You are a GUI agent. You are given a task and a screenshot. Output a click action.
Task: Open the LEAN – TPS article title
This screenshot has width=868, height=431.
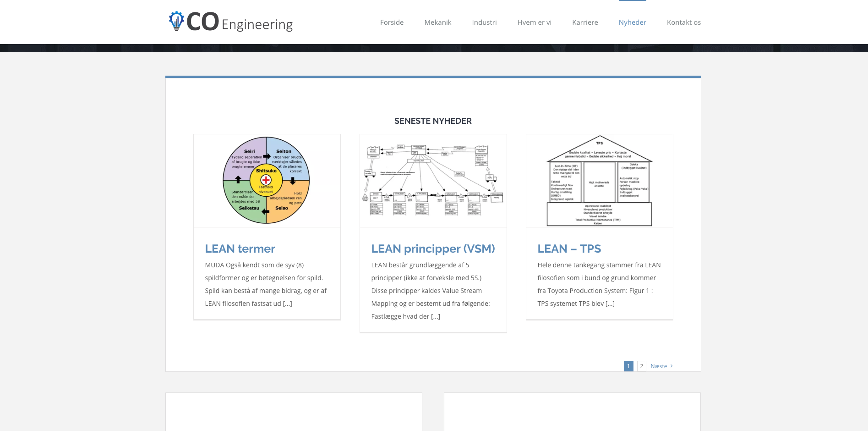tap(569, 249)
